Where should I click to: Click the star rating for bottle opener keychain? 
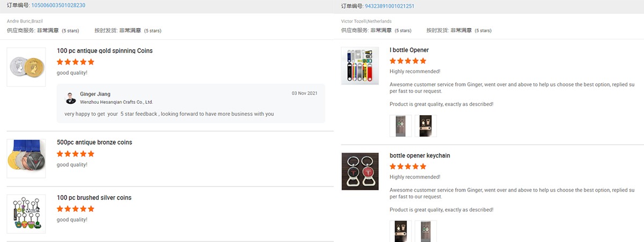coord(408,167)
